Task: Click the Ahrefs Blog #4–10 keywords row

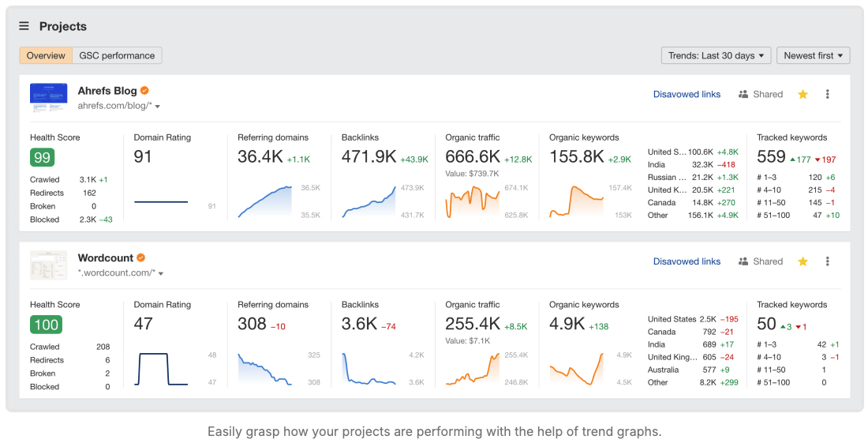Action: [796, 190]
